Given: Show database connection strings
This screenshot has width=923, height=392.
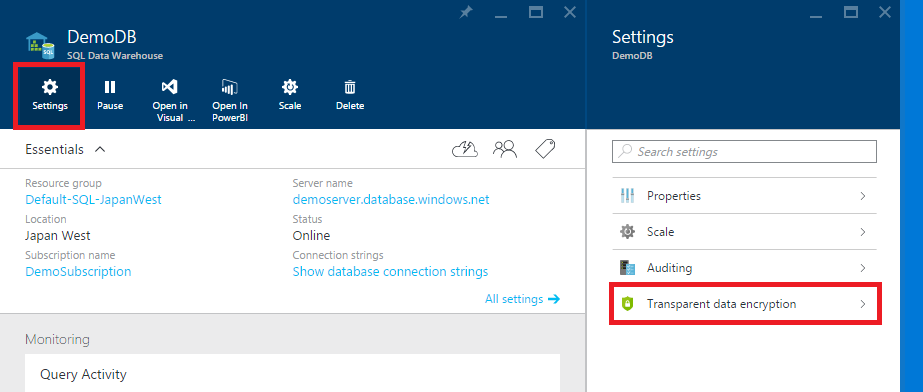Looking at the screenshot, I should 390,272.
